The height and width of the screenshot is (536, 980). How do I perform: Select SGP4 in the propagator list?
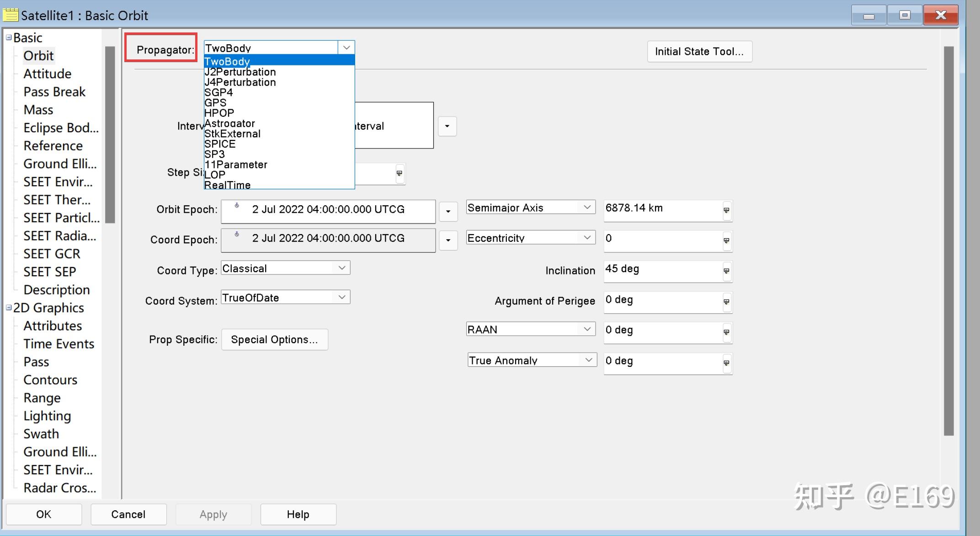(x=218, y=92)
